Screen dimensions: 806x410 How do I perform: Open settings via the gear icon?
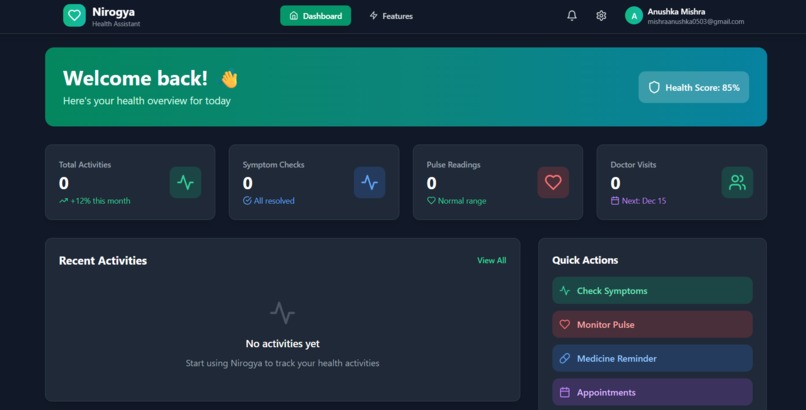[601, 16]
